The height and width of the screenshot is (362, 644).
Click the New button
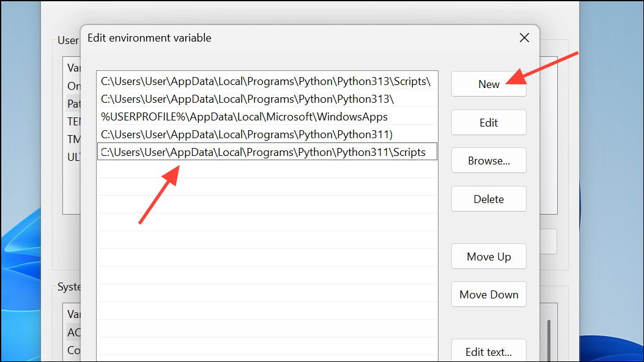(488, 84)
